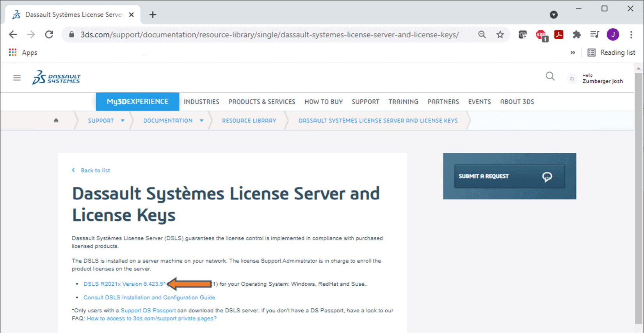
Task: Bookmark this page with the star icon
Action: [500, 34]
